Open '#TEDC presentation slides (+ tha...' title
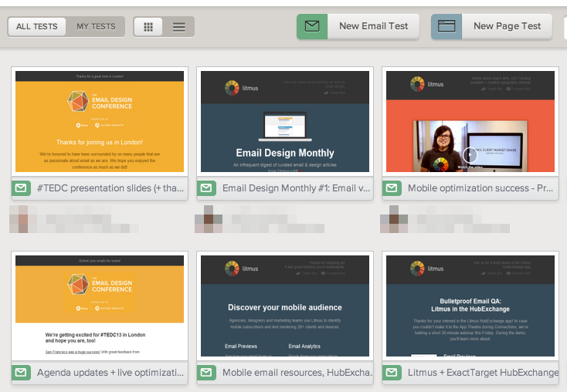Screen dimensions: 567x392 click(x=110, y=188)
